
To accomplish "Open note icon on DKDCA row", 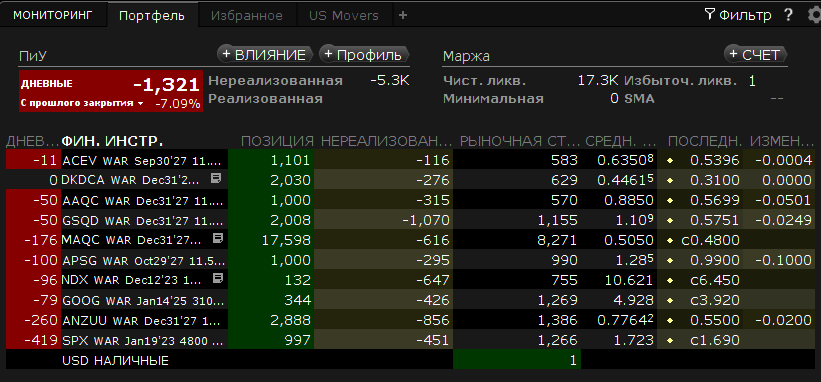I will point(216,179).
